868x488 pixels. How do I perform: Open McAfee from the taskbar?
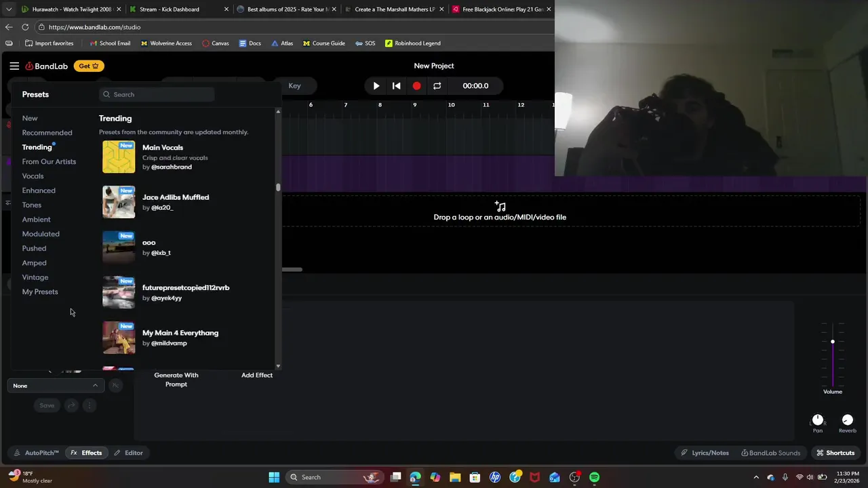click(535, 477)
